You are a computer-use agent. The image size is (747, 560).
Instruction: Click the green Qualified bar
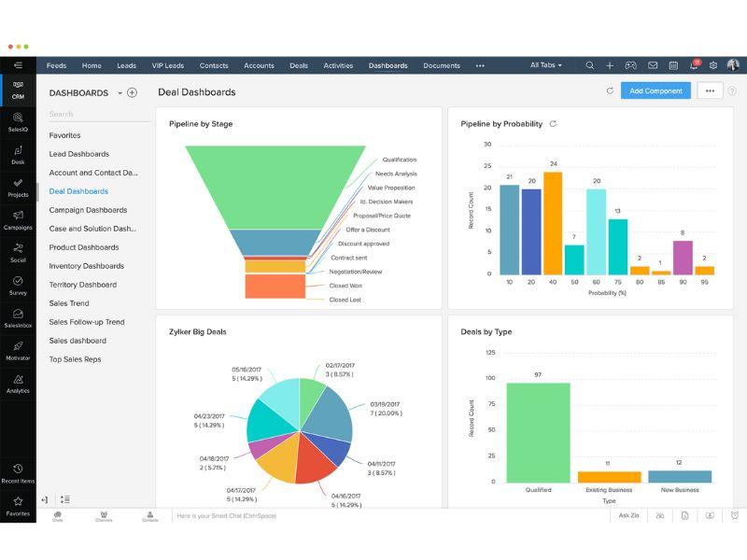(x=539, y=433)
